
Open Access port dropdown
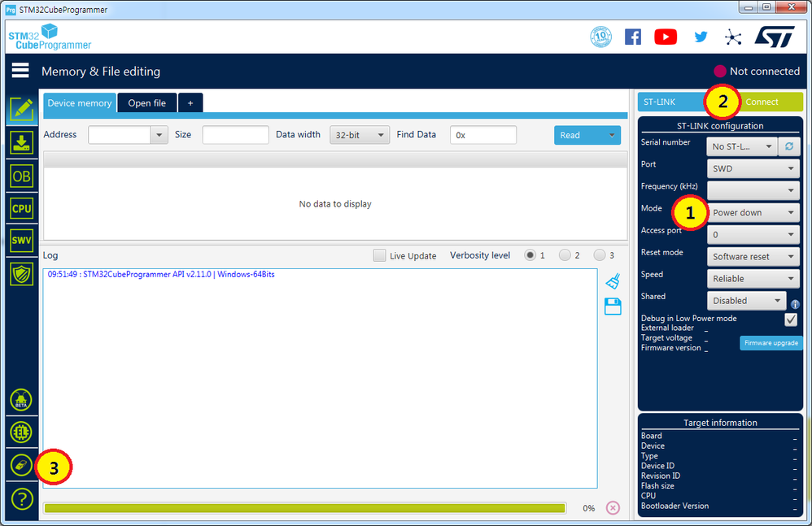click(x=753, y=235)
